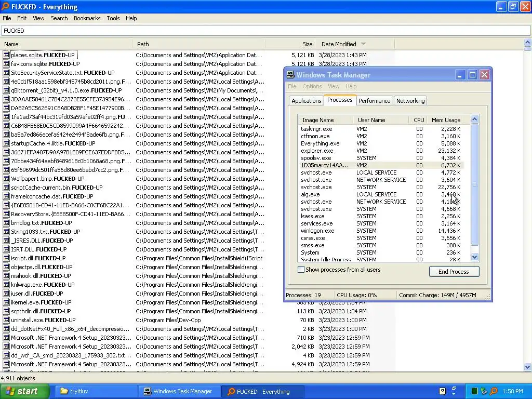Sort processes by Mem Usage column

445,120
